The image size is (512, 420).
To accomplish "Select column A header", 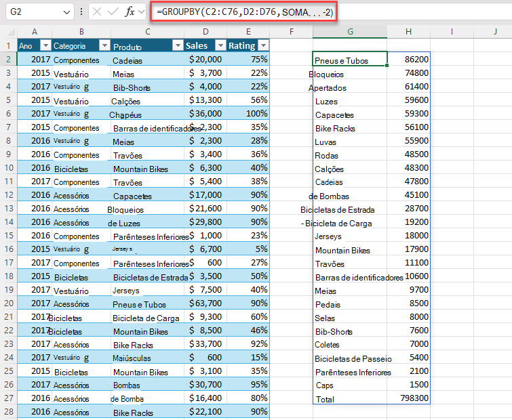I will [x=35, y=32].
